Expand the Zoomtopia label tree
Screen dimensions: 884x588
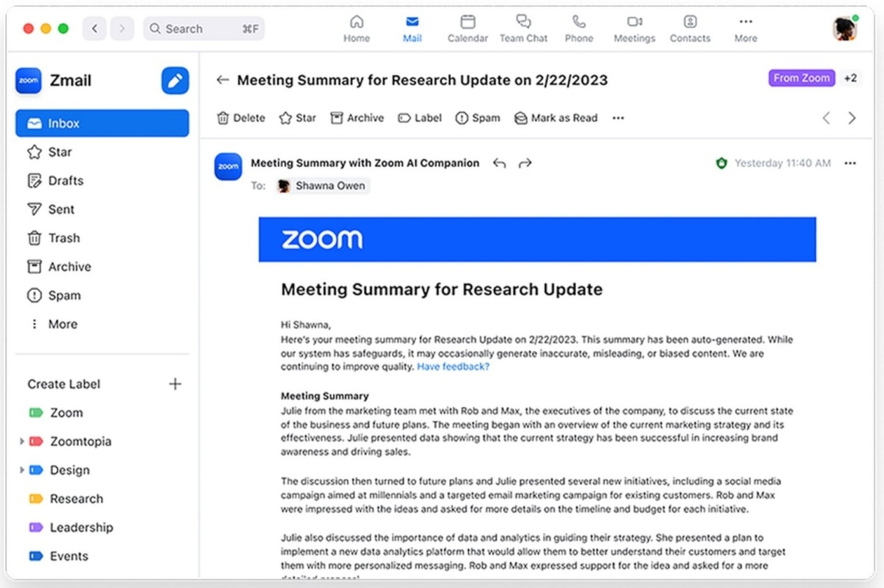point(22,441)
